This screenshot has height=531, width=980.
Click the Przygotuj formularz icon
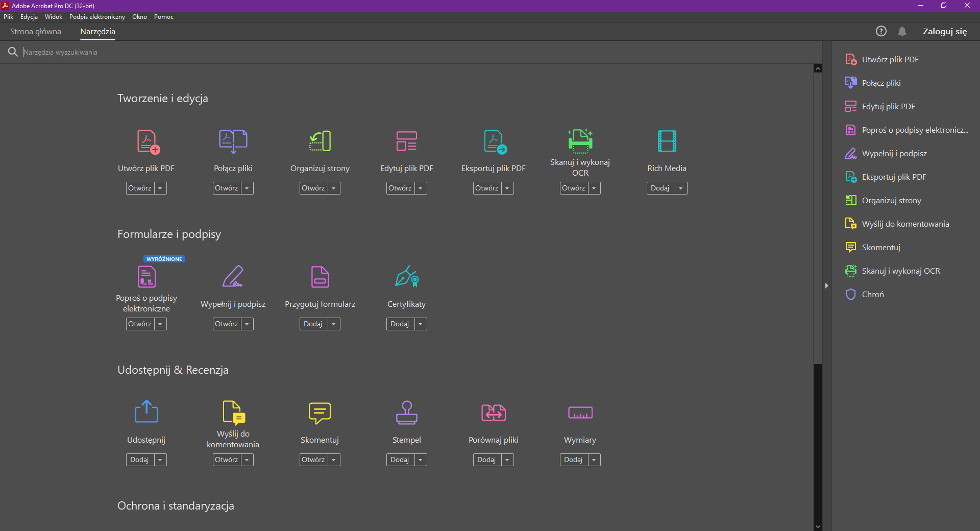click(320, 277)
